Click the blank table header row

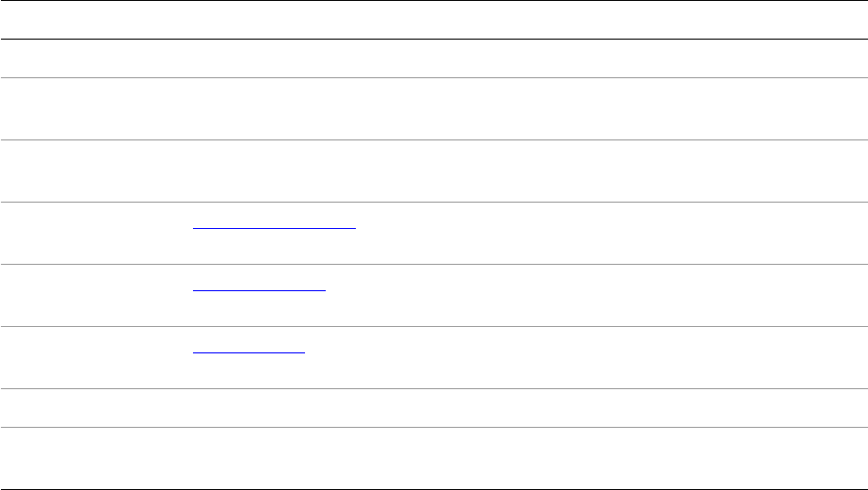click(433, 20)
